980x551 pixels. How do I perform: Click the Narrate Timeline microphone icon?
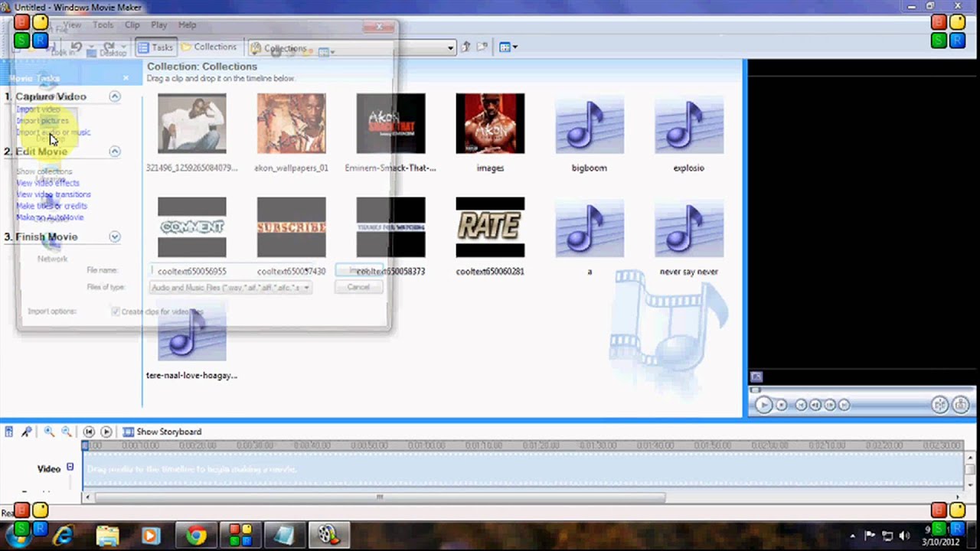[x=26, y=432]
